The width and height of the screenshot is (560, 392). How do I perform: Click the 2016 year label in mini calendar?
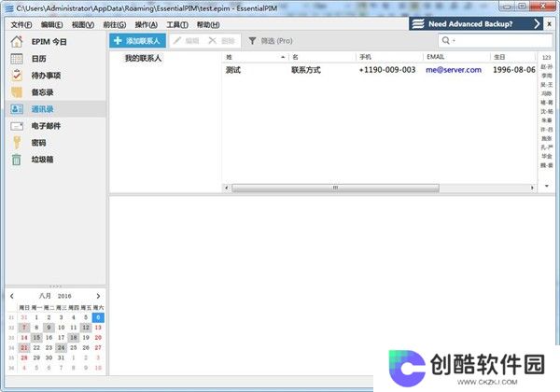pos(64,296)
